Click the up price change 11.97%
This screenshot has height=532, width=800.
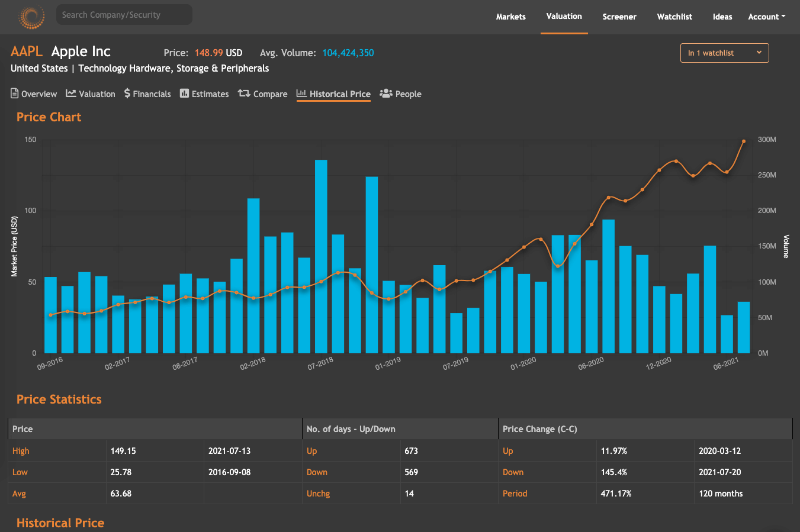pyautogui.click(x=614, y=451)
